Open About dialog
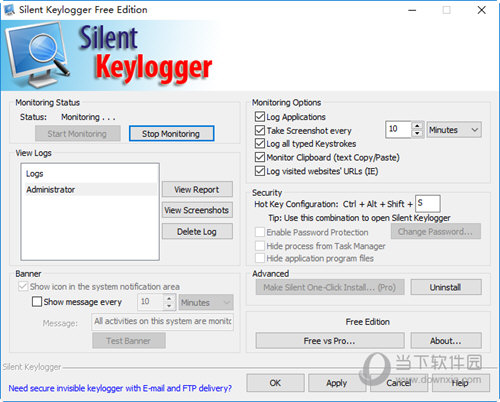This screenshot has height=402, width=500. pos(446,341)
